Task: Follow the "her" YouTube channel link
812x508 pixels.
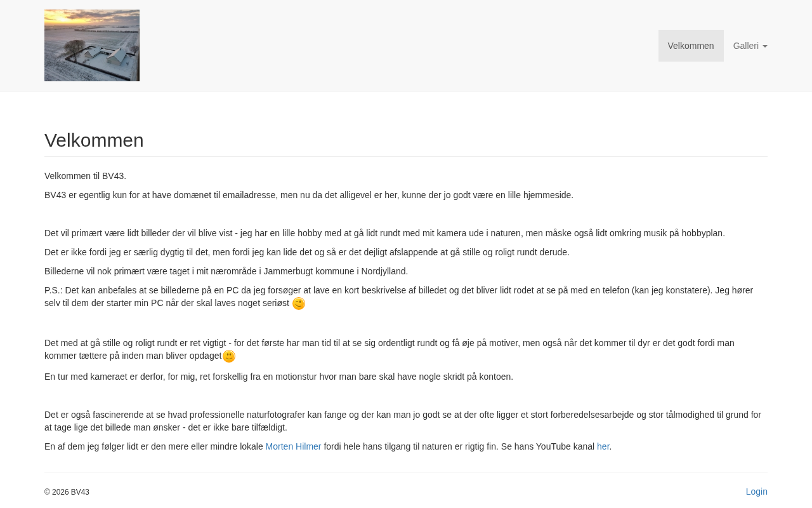Action: click(x=603, y=446)
